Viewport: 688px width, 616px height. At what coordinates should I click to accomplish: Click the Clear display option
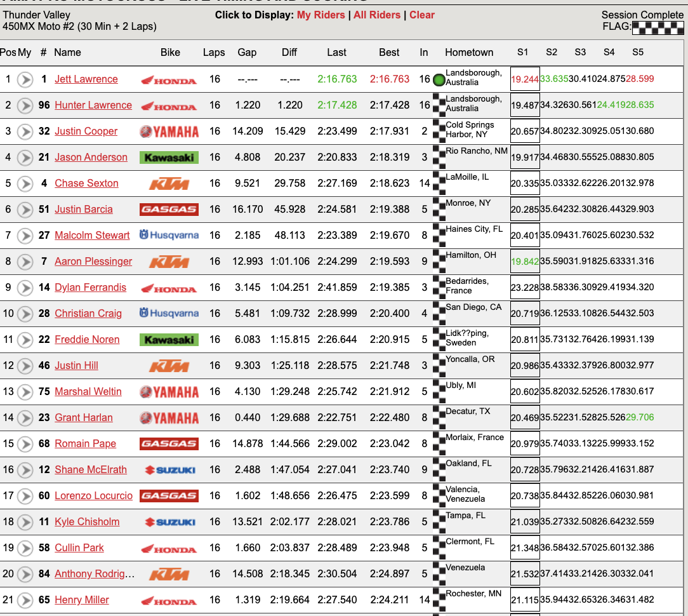pyautogui.click(x=422, y=15)
